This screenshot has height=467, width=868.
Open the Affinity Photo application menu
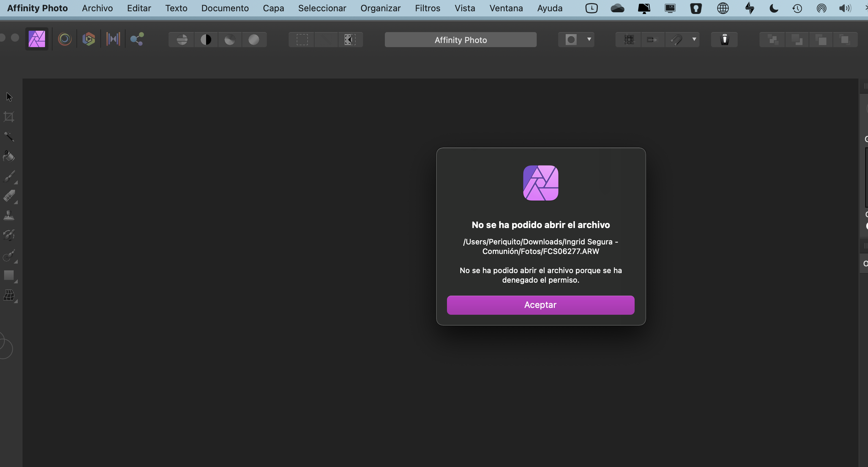(38, 8)
